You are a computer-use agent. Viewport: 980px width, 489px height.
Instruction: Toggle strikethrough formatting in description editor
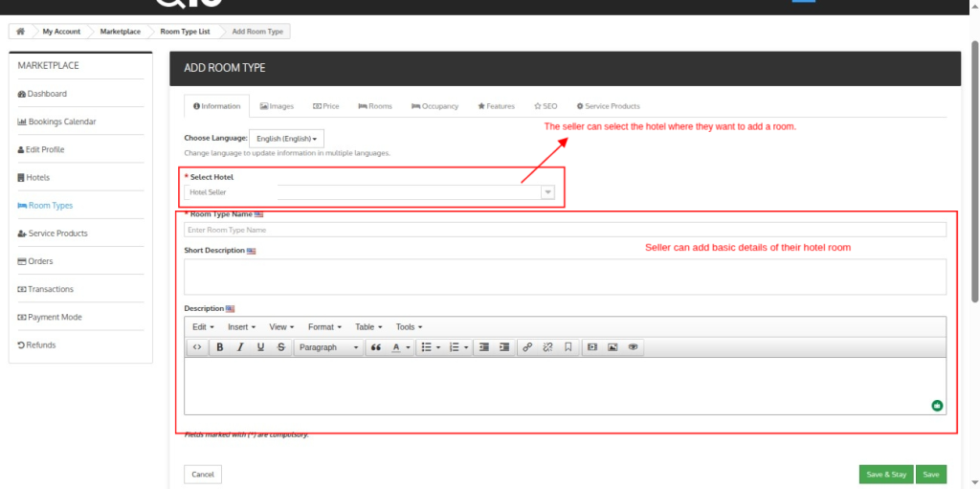point(280,347)
